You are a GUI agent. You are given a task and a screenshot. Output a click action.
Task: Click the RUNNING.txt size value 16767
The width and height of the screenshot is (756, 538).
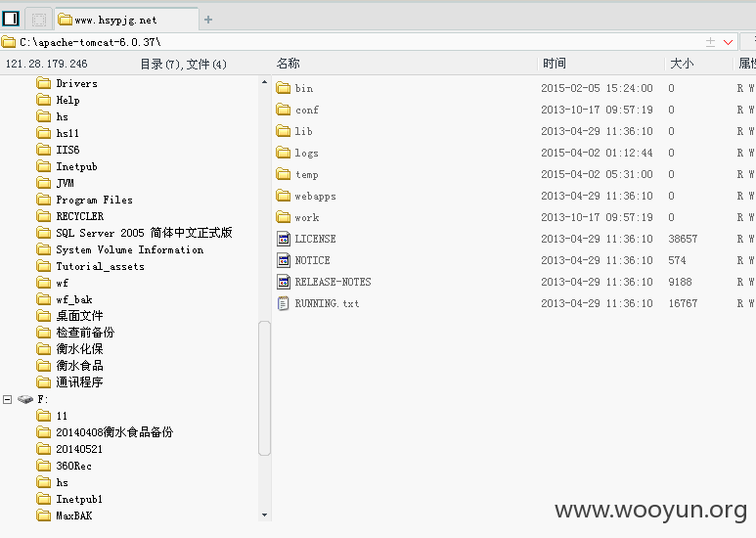[x=683, y=303]
